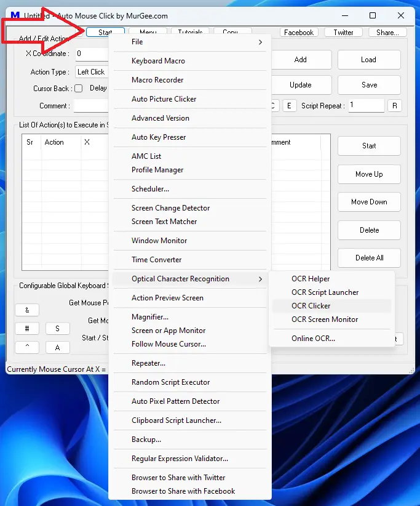
Task: Click the Delete All button
Action: click(369, 258)
